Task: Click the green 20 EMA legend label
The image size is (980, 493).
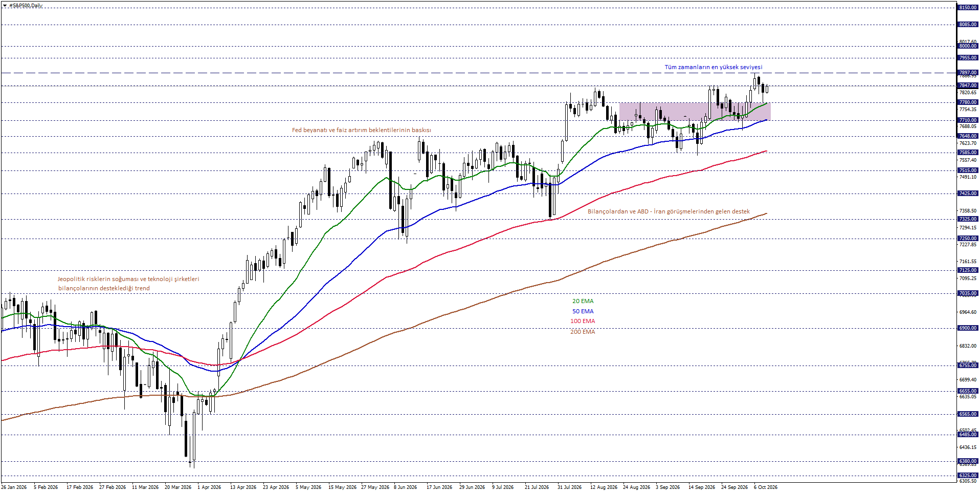Action: tap(583, 301)
